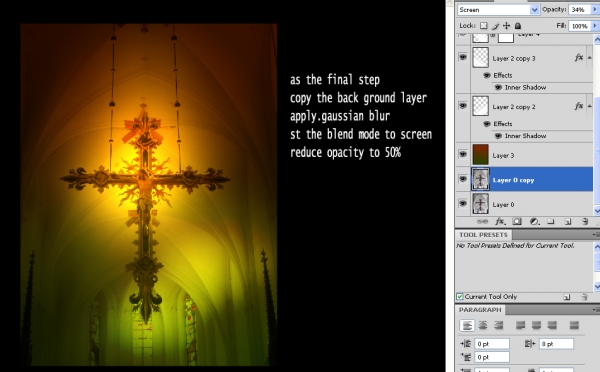Hide Layer 2 copy 3 visibility eye

[463, 57]
